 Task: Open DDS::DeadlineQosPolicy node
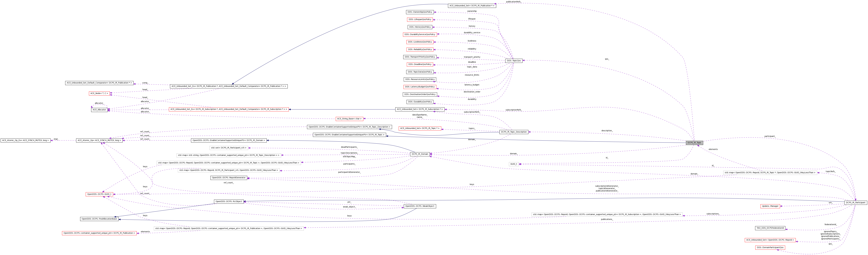(x=420, y=64)
